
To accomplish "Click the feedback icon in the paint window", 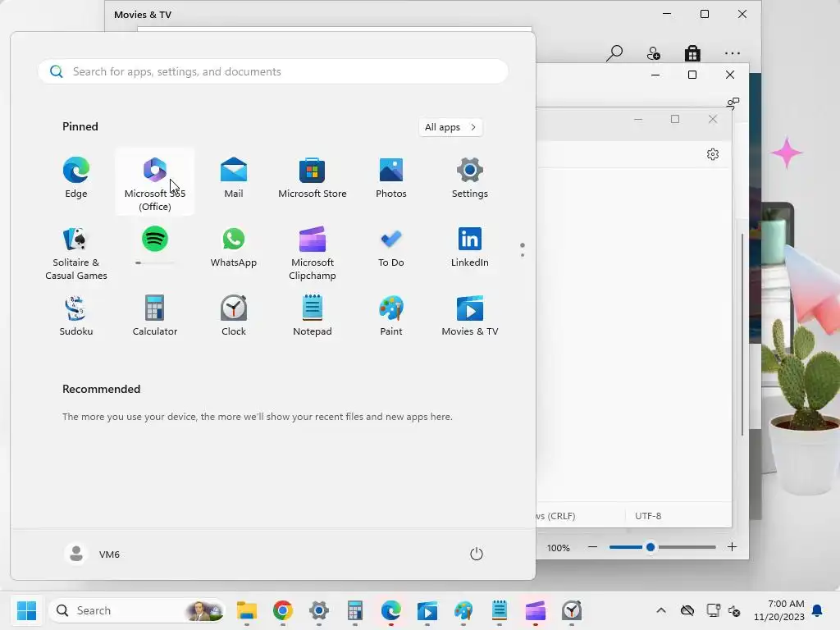I will (733, 103).
